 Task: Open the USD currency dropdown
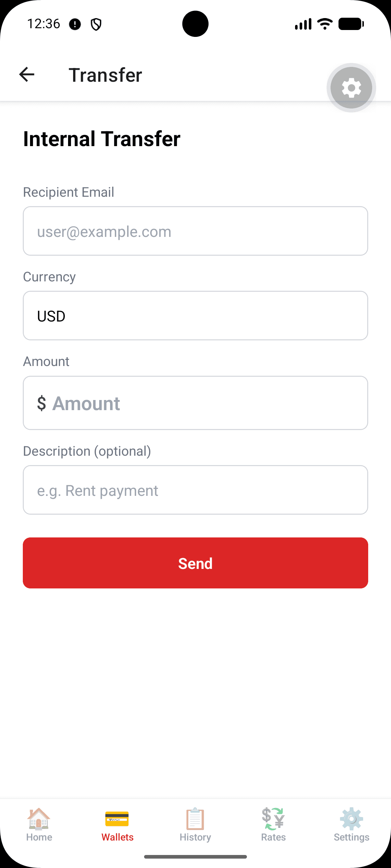click(195, 316)
